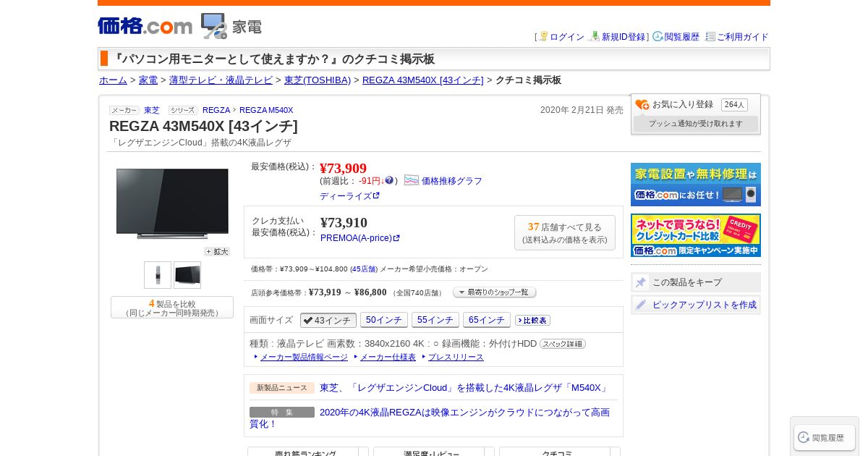Click the pencil icon for pickup list

coord(641,305)
